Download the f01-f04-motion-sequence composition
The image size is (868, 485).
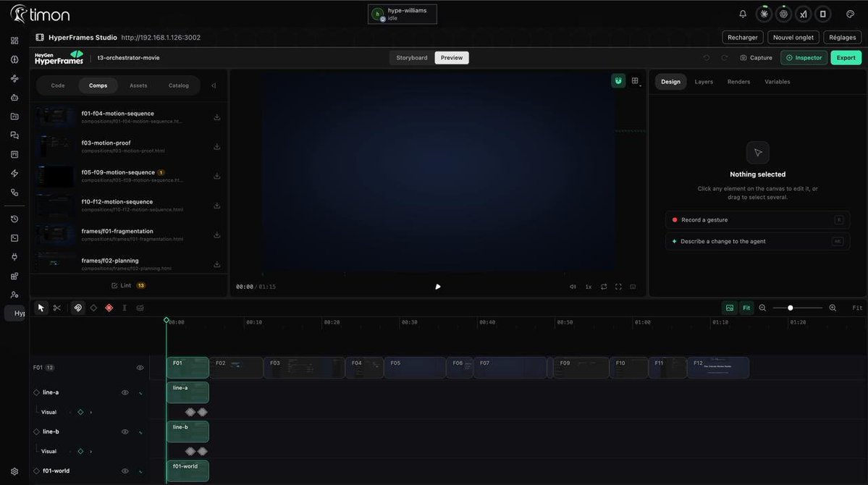pyautogui.click(x=217, y=117)
